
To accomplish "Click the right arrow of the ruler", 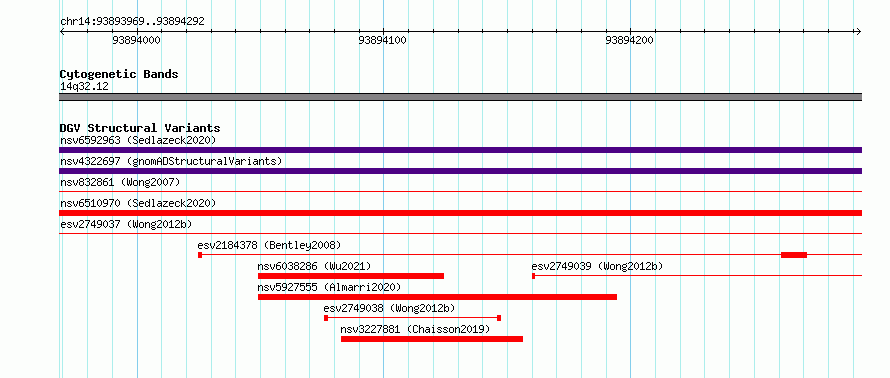I will pos(858,31).
